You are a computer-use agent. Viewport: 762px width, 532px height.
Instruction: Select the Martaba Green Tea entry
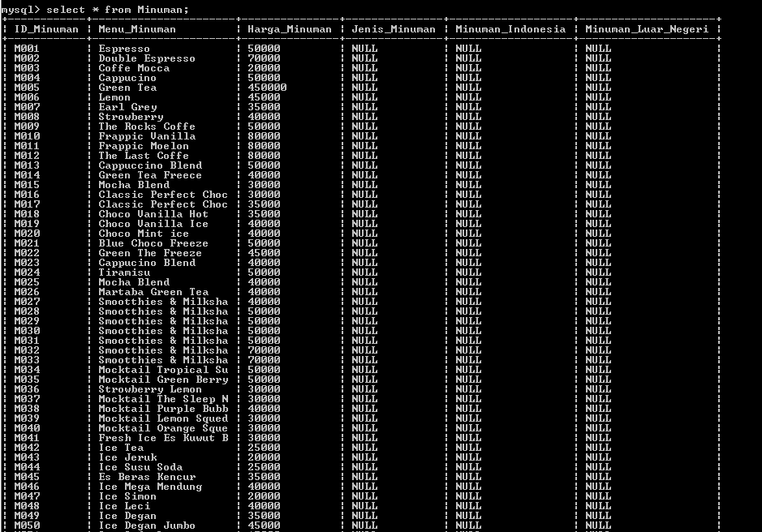[x=153, y=291]
